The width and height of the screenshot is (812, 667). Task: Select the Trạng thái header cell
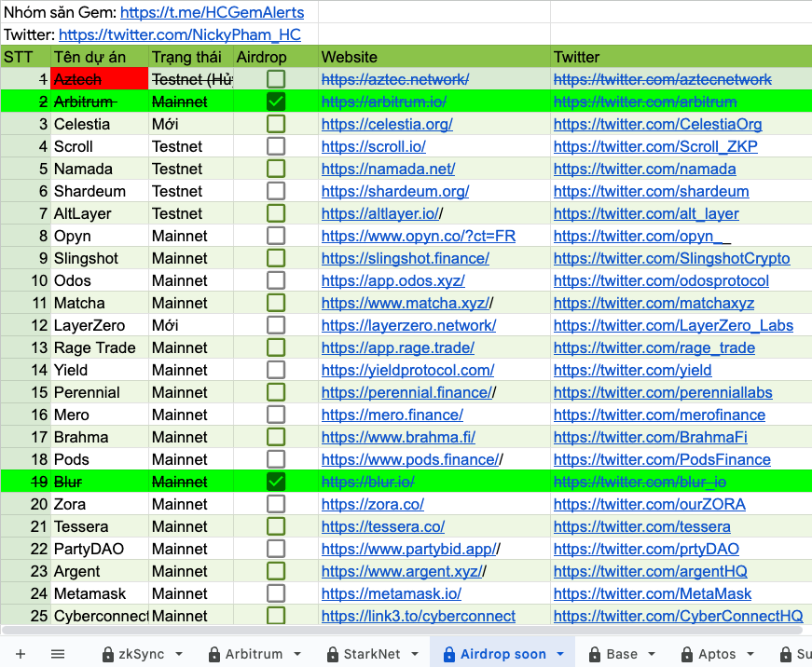coord(190,57)
